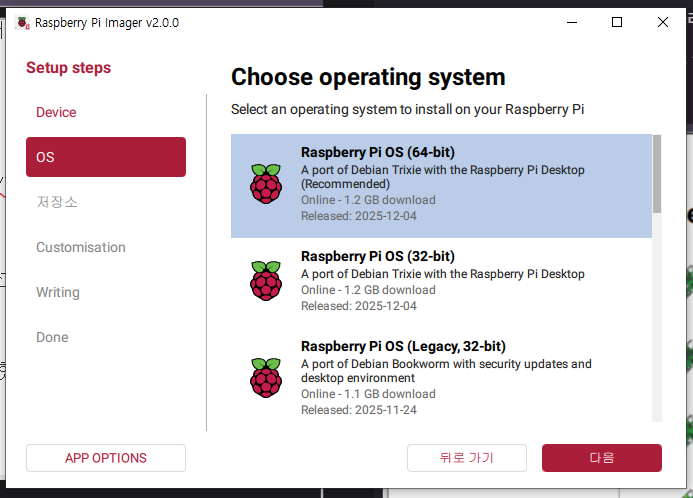The width and height of the screenshot is (693, 498).
Task: Click the 뒤로 가기 back button
Action: 467,458
